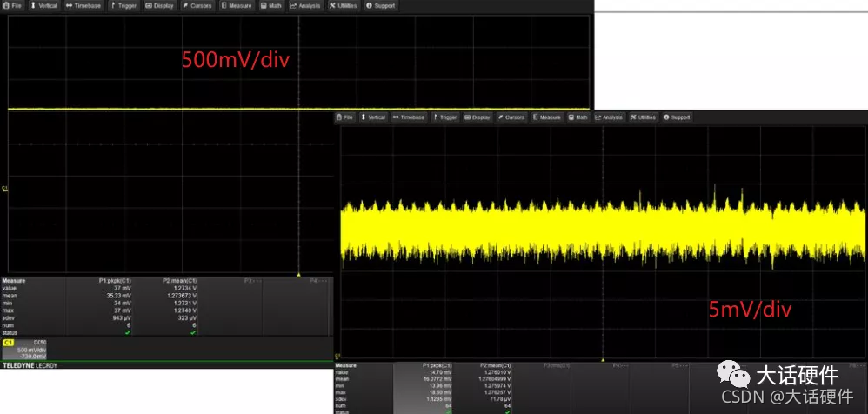The width and height of the screenshot is (868, 414).
Task: Click the min reading 1.2731 V
Action: pyautogui.click(x=186, y=304)
